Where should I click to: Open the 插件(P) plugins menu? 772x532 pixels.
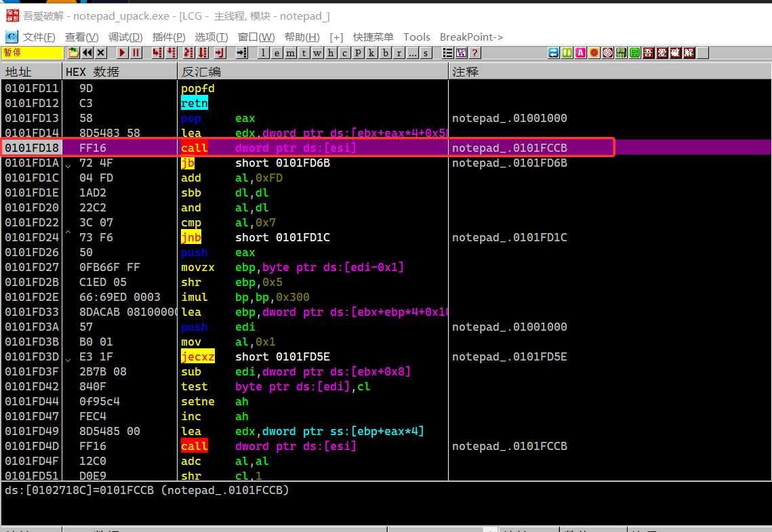point(169,37)
